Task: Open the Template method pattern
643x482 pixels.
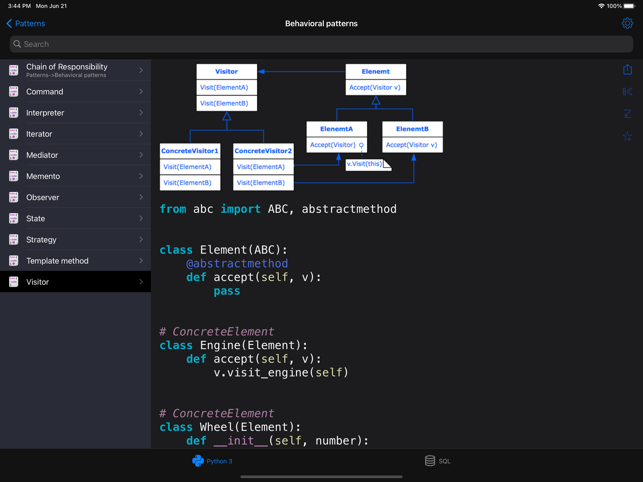Action: tap(75, 260)
